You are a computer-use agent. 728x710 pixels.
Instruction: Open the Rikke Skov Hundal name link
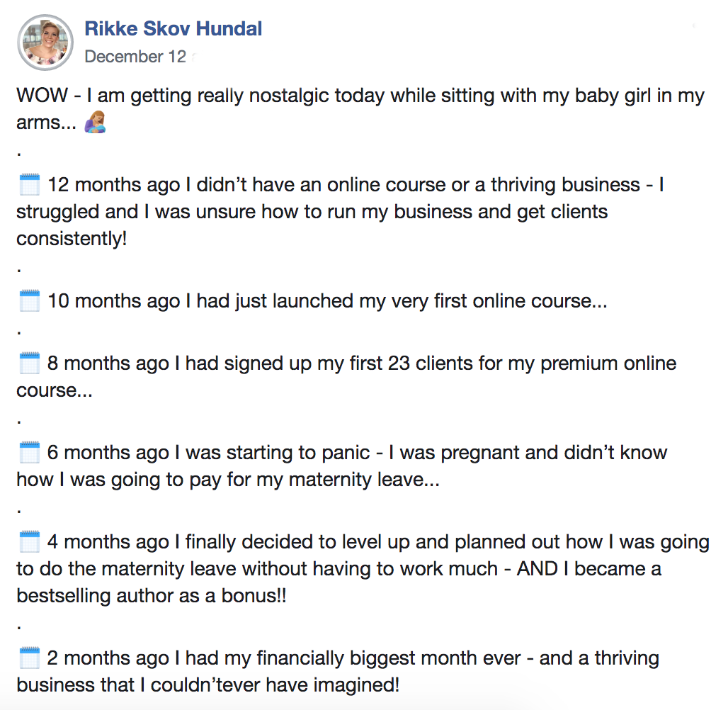point(174,29)
